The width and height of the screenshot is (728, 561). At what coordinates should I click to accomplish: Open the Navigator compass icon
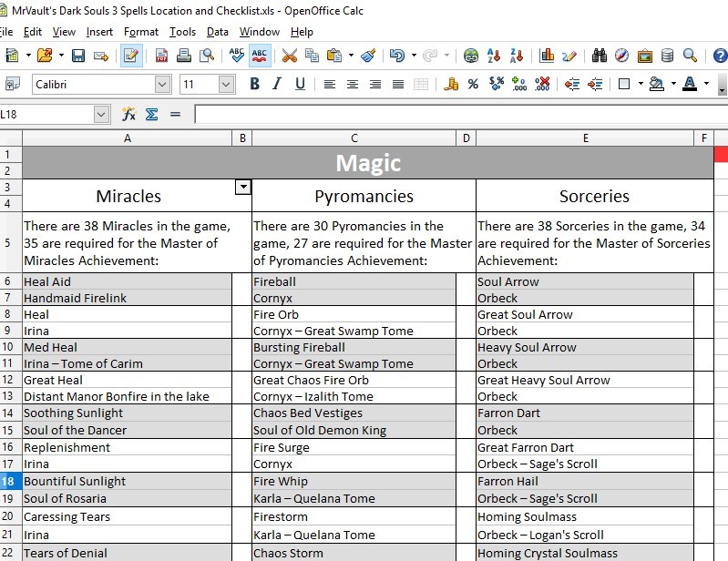[x=621, y=56]
